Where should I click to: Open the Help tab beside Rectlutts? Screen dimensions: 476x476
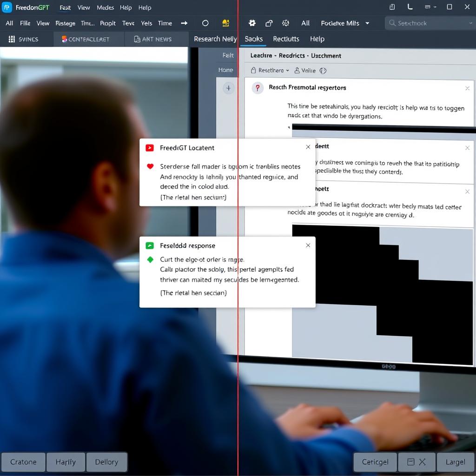click(x=317, y=39)
